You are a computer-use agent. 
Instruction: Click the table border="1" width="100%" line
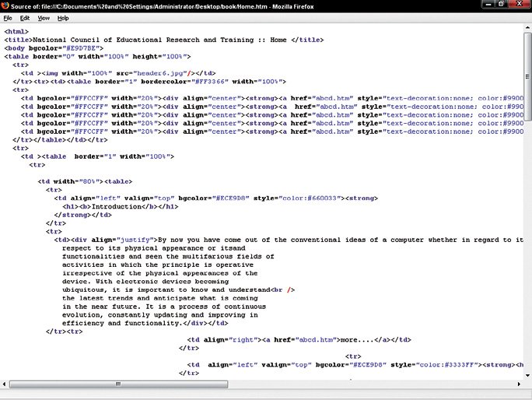tap(97, 156)
